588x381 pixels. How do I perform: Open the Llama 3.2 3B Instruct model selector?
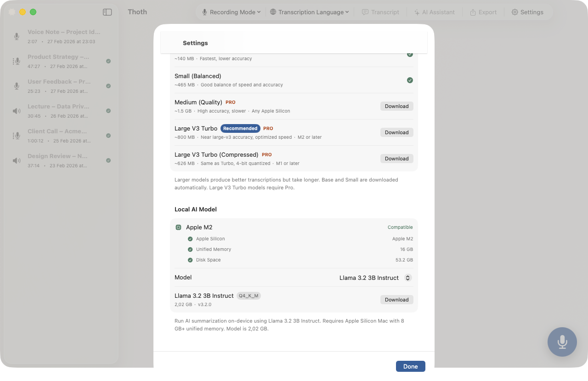[375, 278]
